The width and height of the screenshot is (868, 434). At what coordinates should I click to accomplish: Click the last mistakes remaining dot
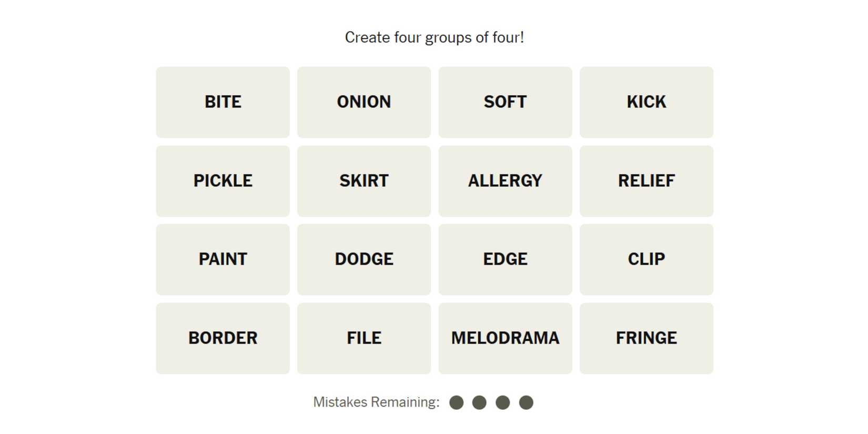526,402
